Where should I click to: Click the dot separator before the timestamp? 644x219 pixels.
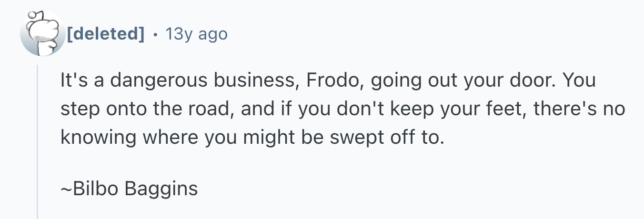coord(154,34)
